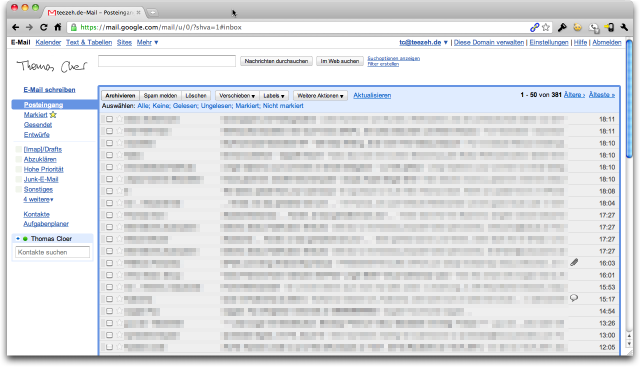Expand the Mehr menu in top bar
The image size is (640, 367).
pyautogui.click(x=147, y=42)
